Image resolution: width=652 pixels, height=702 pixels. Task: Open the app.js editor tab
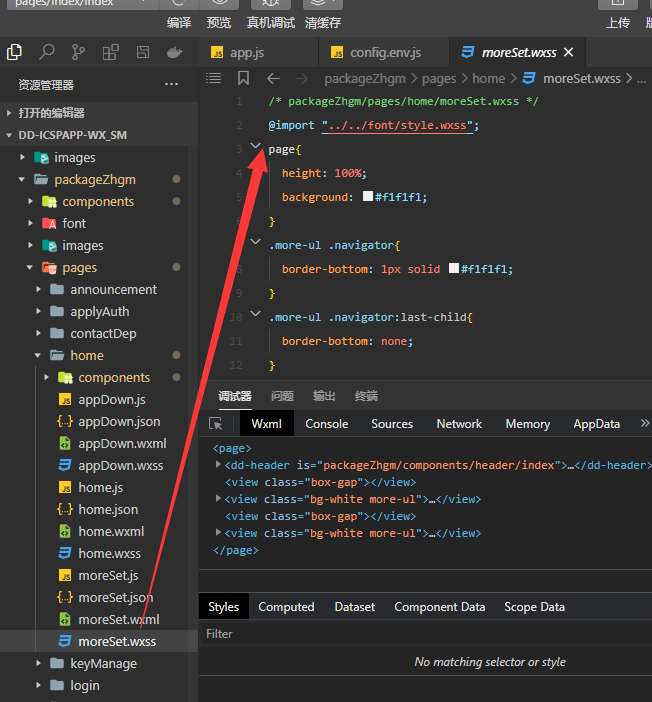tap(246, 52)
